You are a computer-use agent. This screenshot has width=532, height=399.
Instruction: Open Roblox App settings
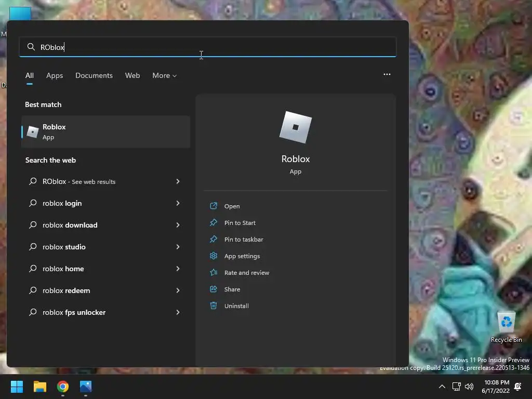click(x=242, y=256)
